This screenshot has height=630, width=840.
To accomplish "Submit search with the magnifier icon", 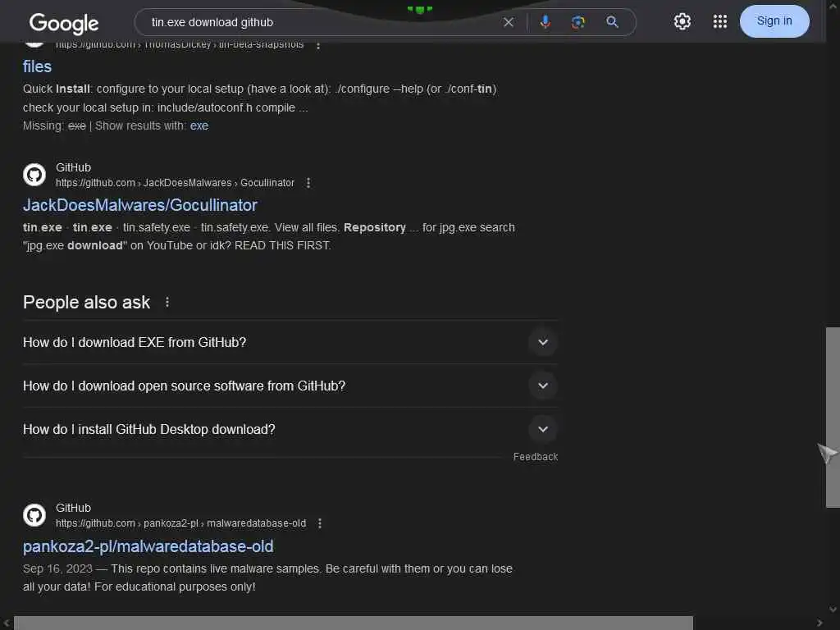I will click(612, 22).
